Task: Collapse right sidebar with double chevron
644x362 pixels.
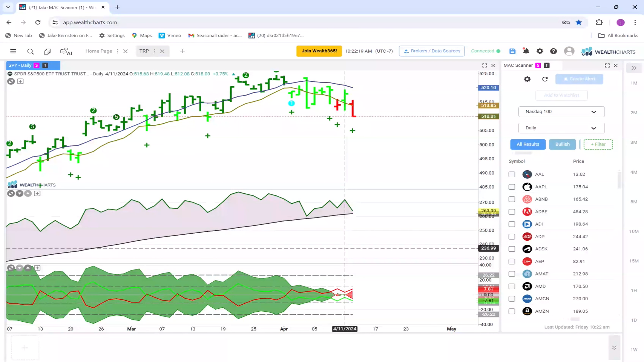Action: coord(634,68)
